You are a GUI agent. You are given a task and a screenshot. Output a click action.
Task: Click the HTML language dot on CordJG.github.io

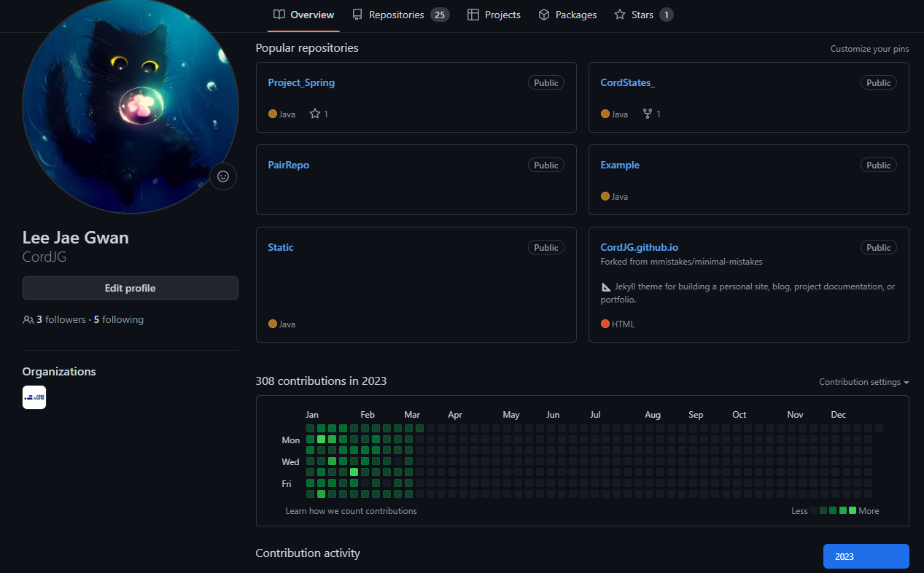tap(605, 324)
